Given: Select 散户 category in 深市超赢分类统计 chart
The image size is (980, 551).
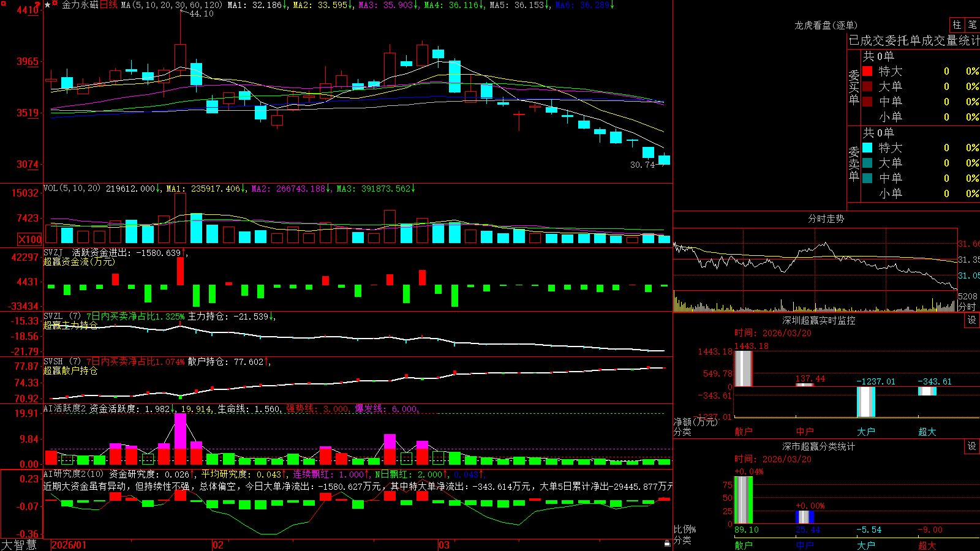Looking at the screenshot, I should [x=744, y=545].
